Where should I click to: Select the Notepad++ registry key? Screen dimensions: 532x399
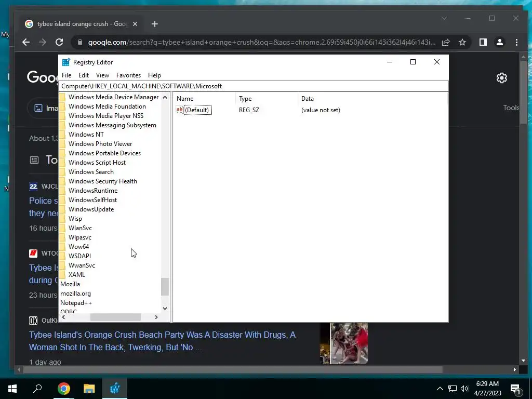[76, 303]
